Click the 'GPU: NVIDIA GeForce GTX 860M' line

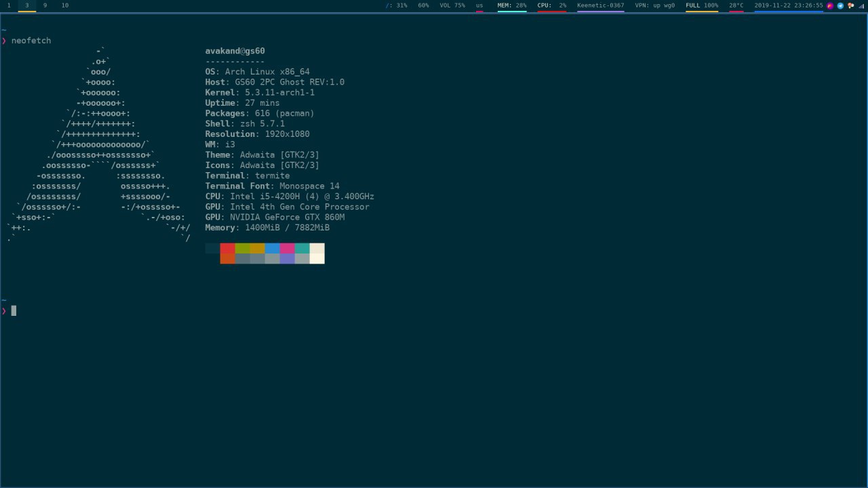coord(275,218)
